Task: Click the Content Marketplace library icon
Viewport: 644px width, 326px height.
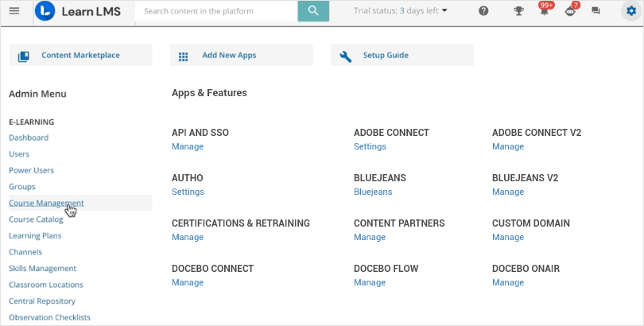Action: coord(24,56)
